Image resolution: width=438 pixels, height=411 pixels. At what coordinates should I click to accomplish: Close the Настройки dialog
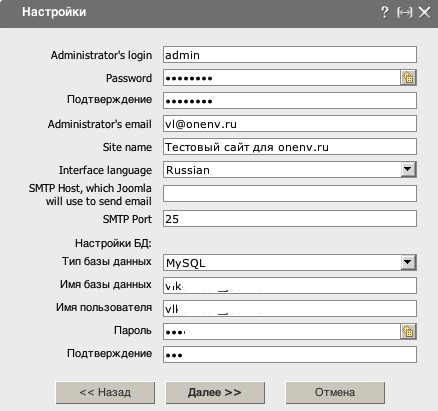[425, 13]
